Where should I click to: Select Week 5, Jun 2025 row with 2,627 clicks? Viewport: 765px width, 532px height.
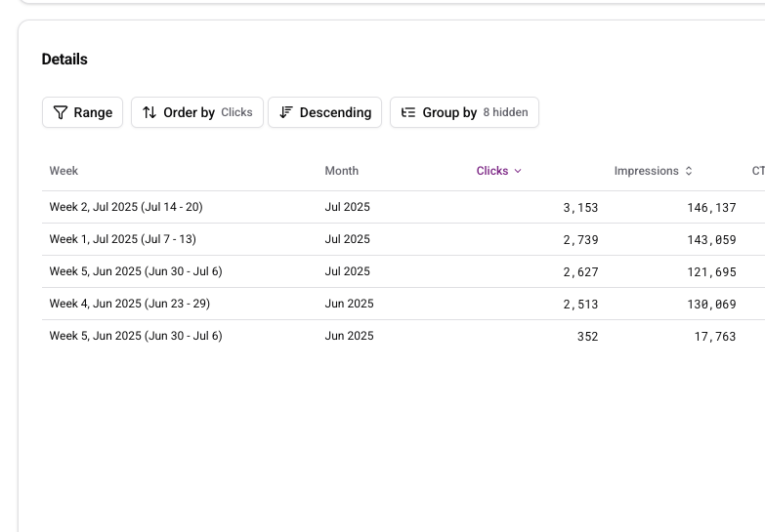404,271
